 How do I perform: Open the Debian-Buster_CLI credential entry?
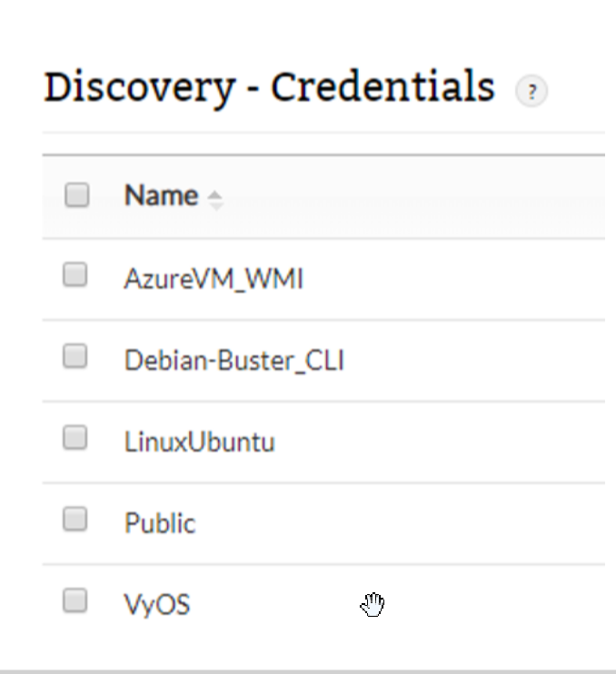coord(233,362)
